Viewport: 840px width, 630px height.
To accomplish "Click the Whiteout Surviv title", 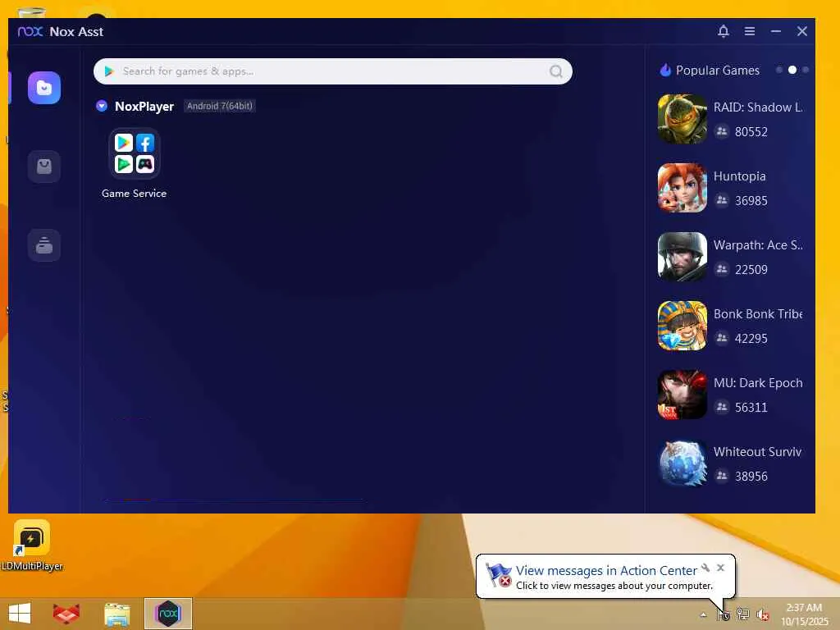I will click(x=757, y=452).
